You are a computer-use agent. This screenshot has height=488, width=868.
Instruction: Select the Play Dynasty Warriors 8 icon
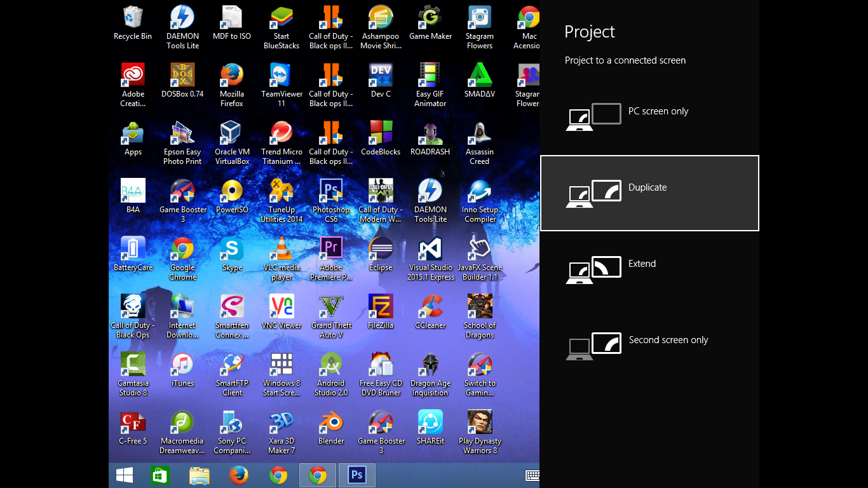(x=480, y=432)
